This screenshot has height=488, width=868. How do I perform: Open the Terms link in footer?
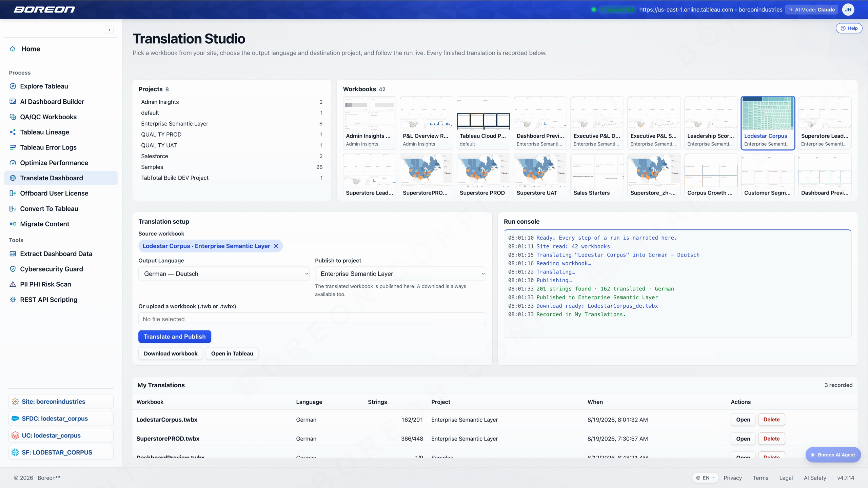(x=761, y=478)
